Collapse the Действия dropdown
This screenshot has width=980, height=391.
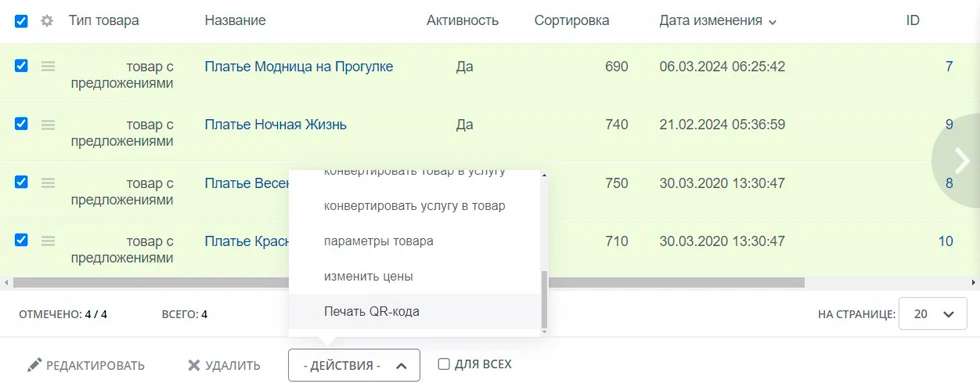coord(354,365)
